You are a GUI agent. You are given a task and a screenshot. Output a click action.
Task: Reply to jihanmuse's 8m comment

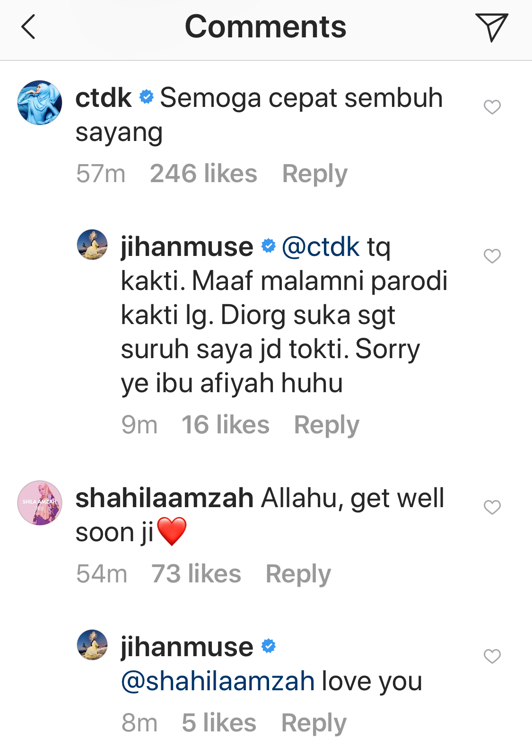coord(314,723)
